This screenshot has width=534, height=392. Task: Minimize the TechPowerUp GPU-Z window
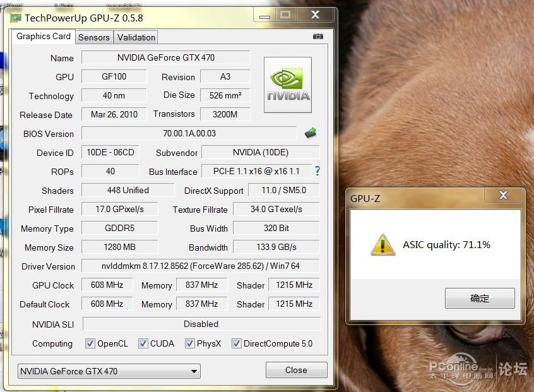[264, 15]
